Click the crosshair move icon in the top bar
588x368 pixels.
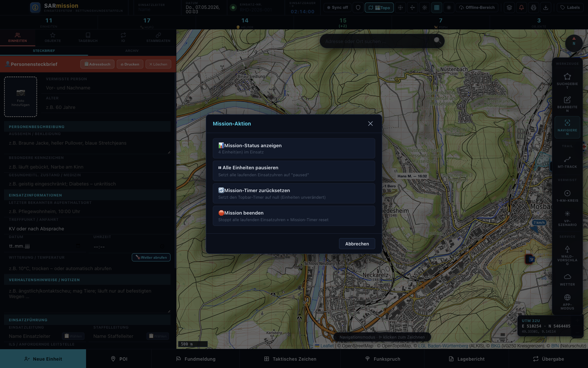tap(412, 7)
